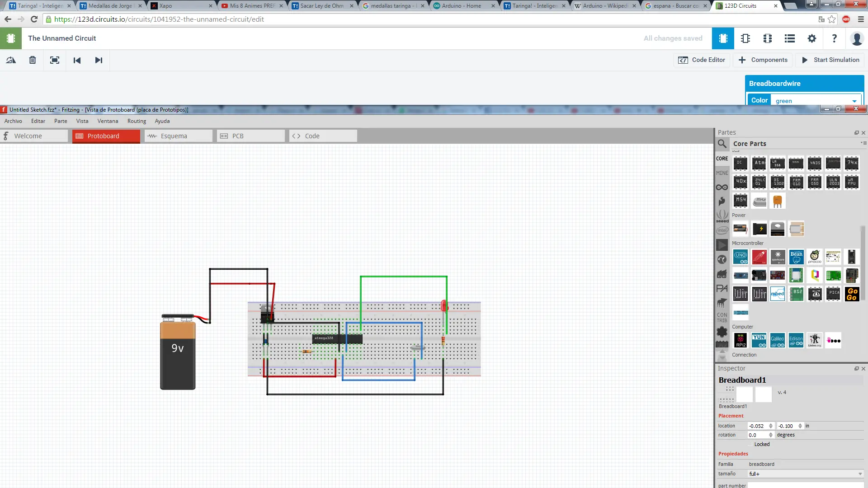Screen dimensions: 868x488
Task: Toggle the Locked checkbox in Inspector
Action: point(751,445)
